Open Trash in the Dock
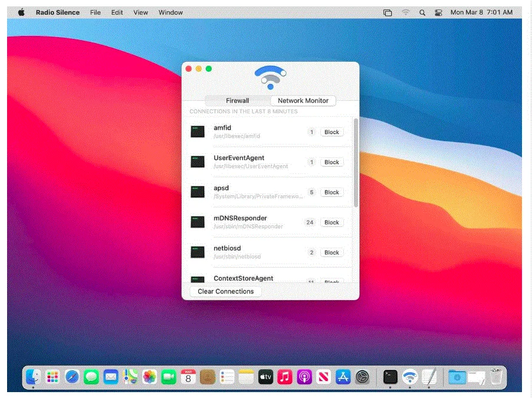532x398 pixels. [x=496, y=377]
